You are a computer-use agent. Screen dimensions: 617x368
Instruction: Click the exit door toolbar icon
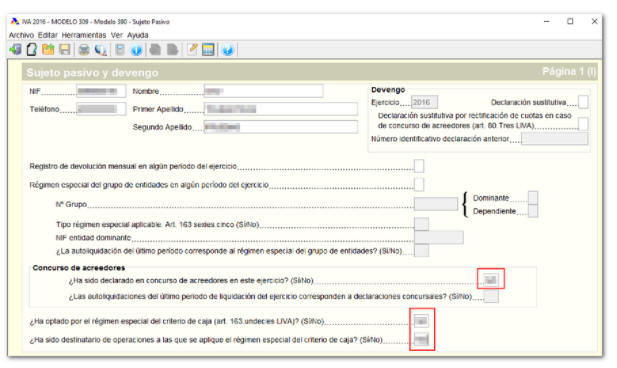click(x=16, y=50)
